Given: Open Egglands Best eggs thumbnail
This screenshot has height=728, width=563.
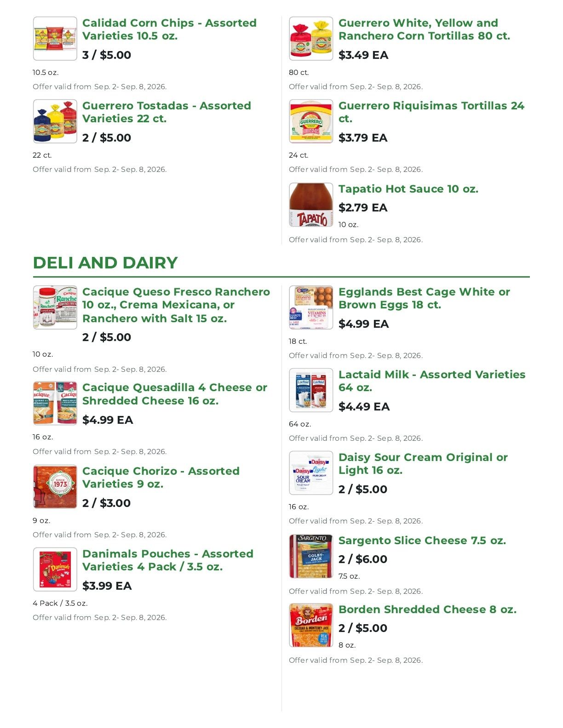Looking at the screenshot, I should pyautogui.click(x=311, y=307).
